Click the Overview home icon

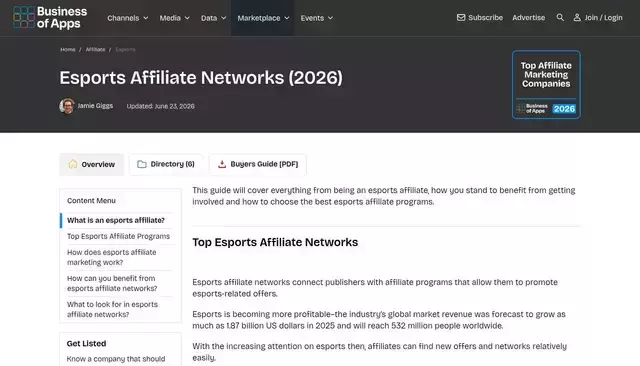(x=73, y=164)
